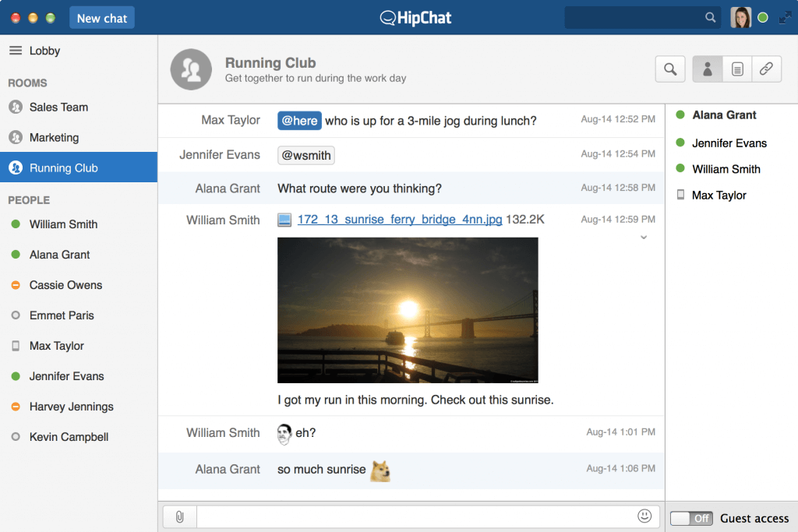Click Jennifer Evans in the room roster

coord(731,143)
